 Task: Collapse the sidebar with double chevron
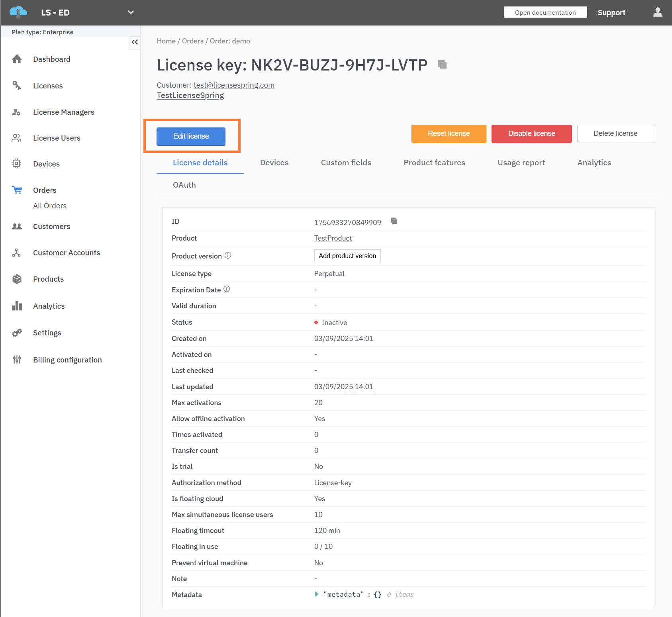pos(135,42)
